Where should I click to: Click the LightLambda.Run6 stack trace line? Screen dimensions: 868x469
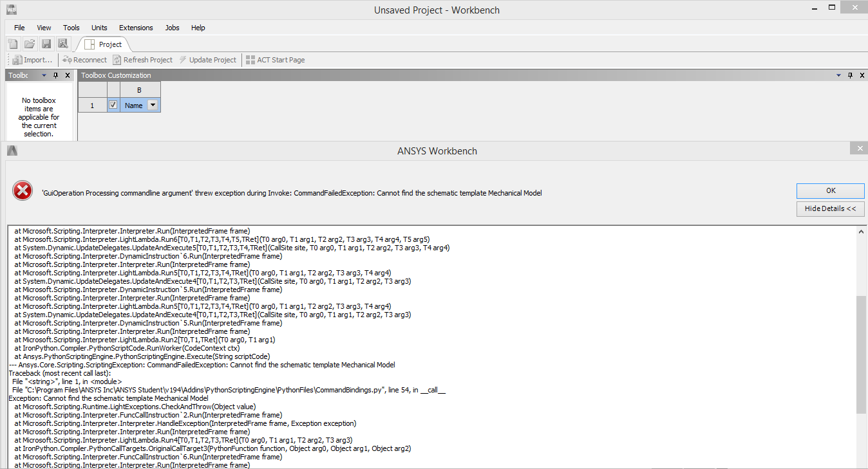coord(222,239)
